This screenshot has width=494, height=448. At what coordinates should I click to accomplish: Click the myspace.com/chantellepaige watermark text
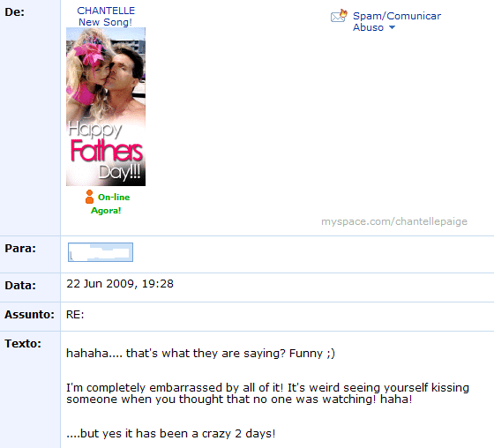click(x=394, y=221)
